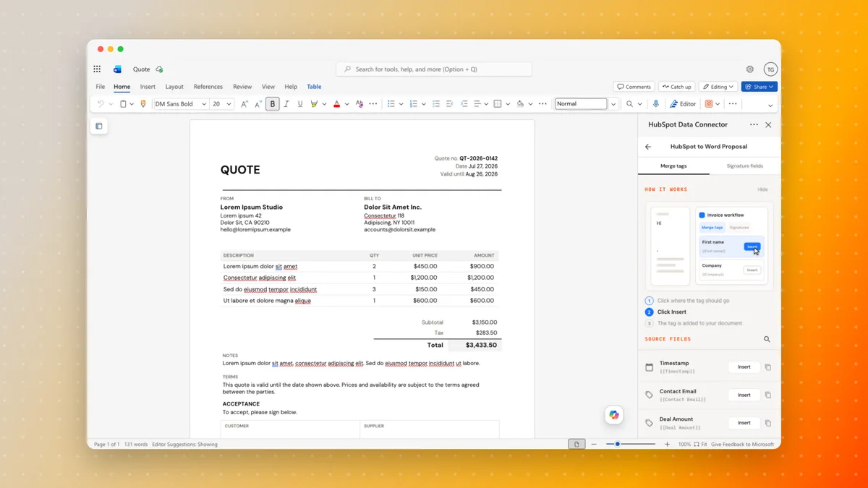Apply the text highlight color

(314, 104)
